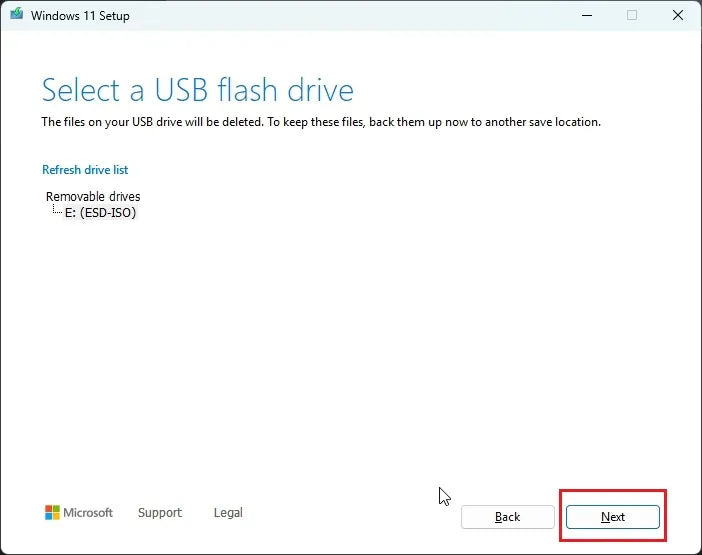Click the Microsoft four-color logo
The image size is (702, 555).
(x=52, y=513)
